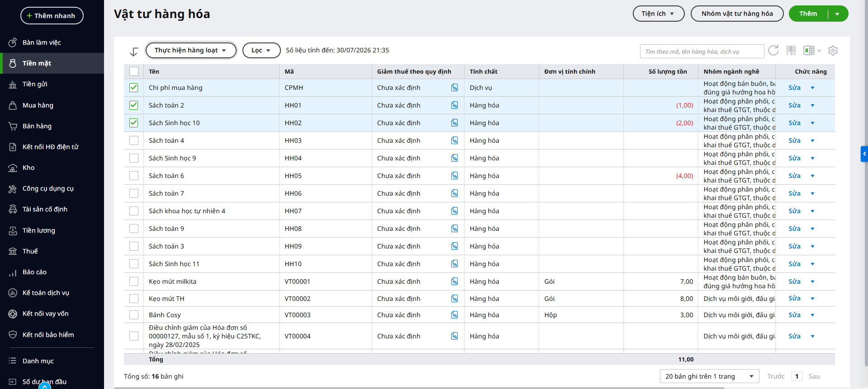The width and height of the screenshot is (868, 389).
Task: Click the Bán hàng cart icon
Action: click(x=13, y=126)
